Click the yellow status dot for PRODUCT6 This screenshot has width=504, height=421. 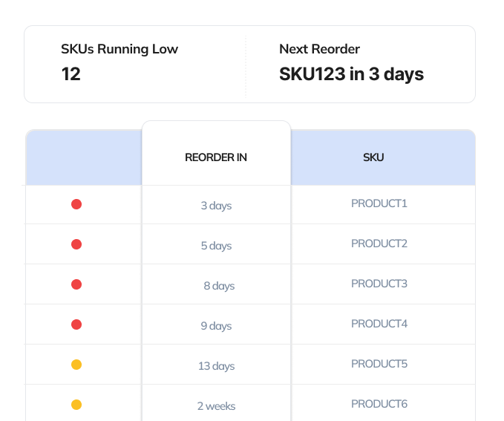coord(76,405)
